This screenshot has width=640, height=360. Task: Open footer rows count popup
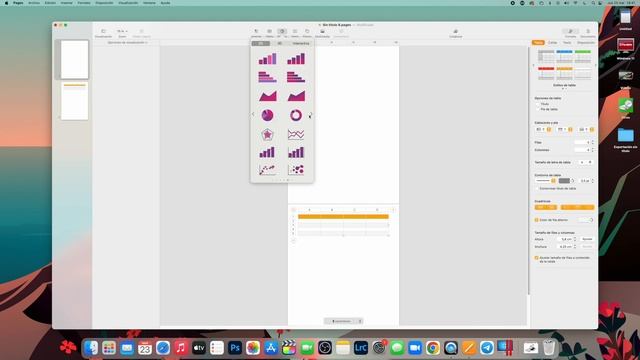point(586,129)
